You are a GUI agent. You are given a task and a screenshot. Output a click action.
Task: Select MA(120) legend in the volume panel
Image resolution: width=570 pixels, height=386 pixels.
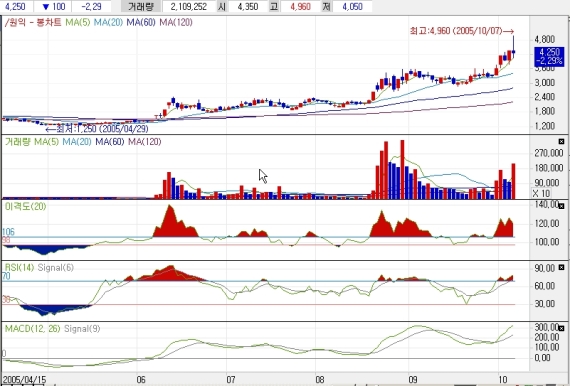coord(145,142)
